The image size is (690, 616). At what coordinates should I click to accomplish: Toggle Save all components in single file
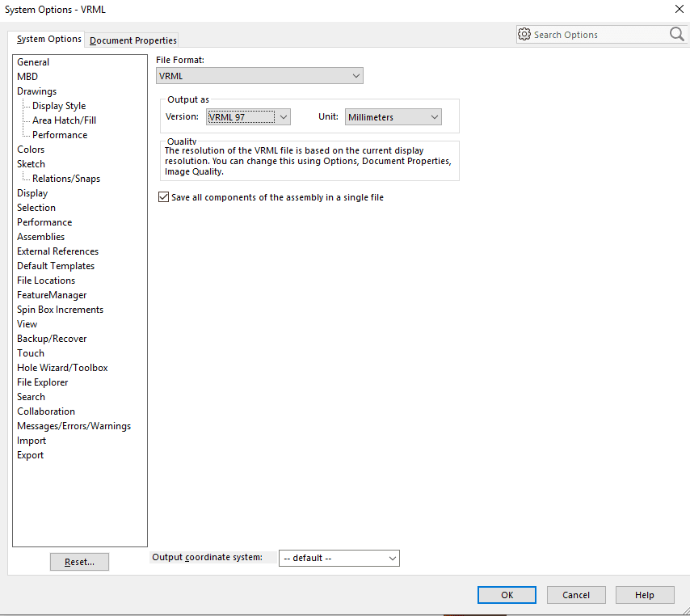[163, 196]
